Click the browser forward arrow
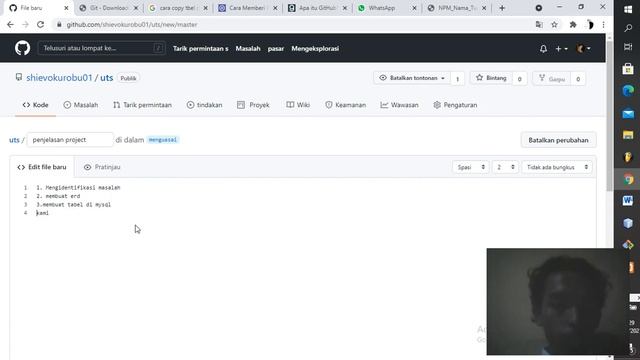Image resolution: width=640 pixels, height=360 pixels. (25, 24)
